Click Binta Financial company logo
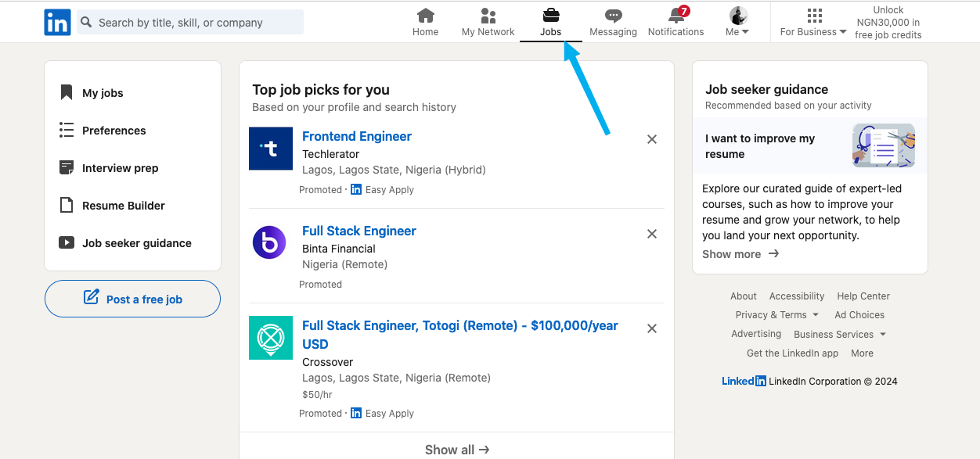The width and height of the screenshot is (980, 459). (x=269, y=242)
